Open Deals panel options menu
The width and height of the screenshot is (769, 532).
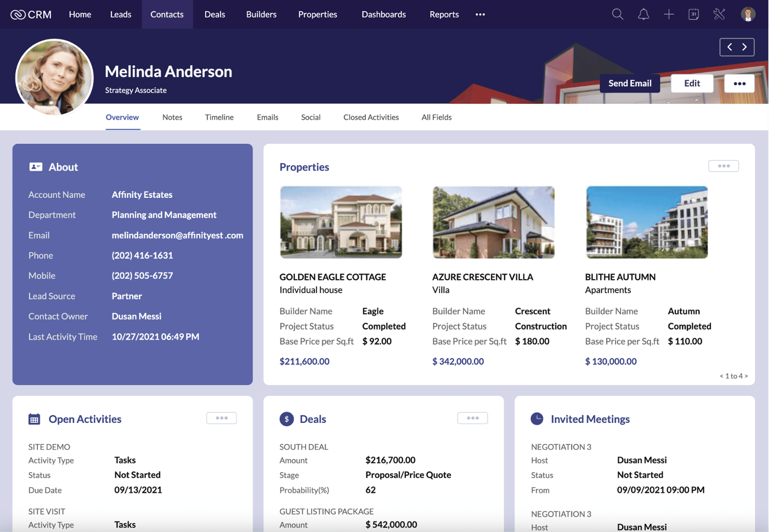click(472, 418)
